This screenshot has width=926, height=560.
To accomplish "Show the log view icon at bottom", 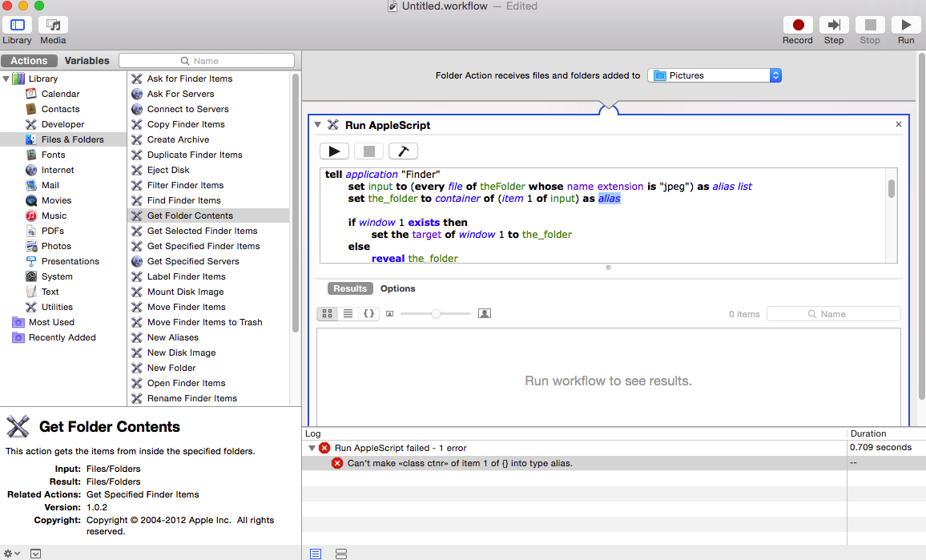I will pyautogui.click(x=316, y=554).
